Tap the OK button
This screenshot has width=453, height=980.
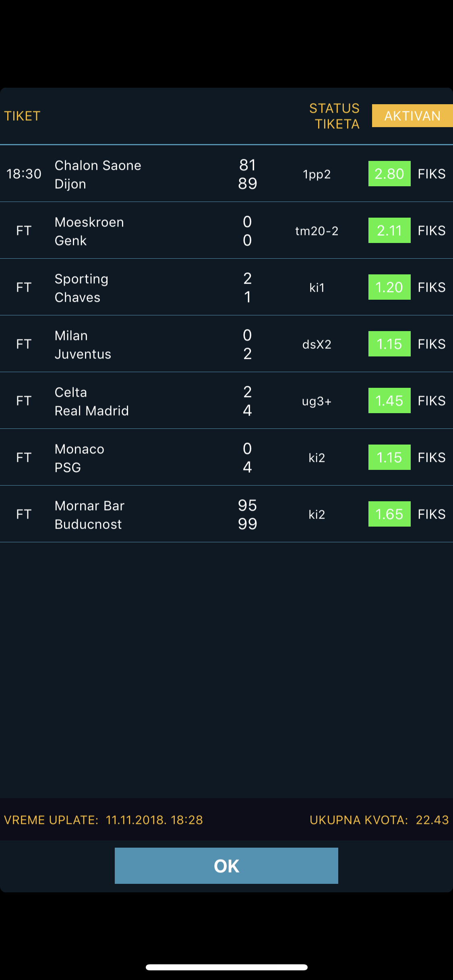pyautogui.click(x=226, y=866)
